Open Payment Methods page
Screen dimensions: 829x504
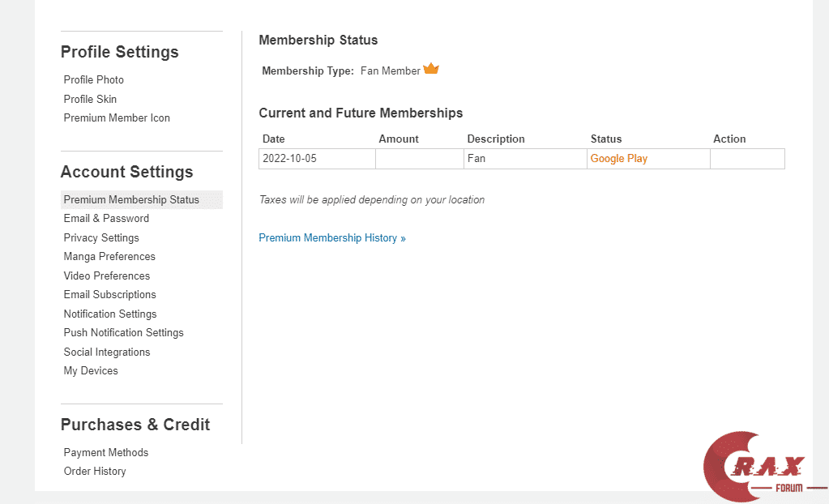tap(106, 453)
